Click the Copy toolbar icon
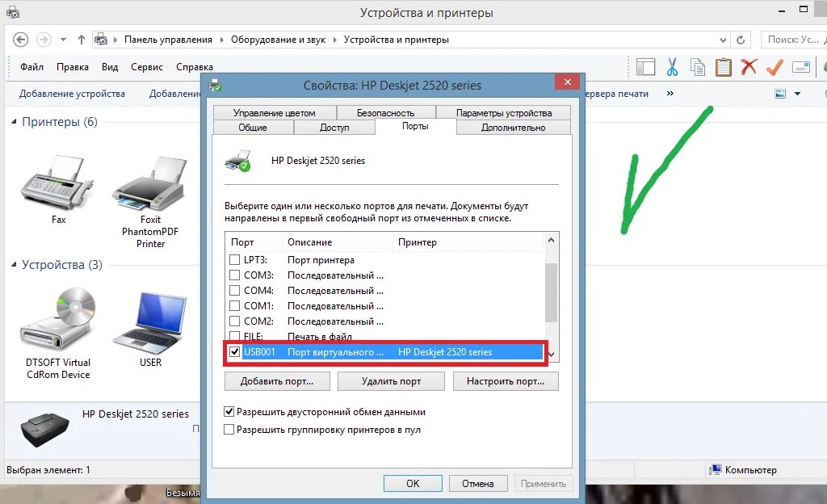Viewport: 827px width, 504px height. pos(698,68)
